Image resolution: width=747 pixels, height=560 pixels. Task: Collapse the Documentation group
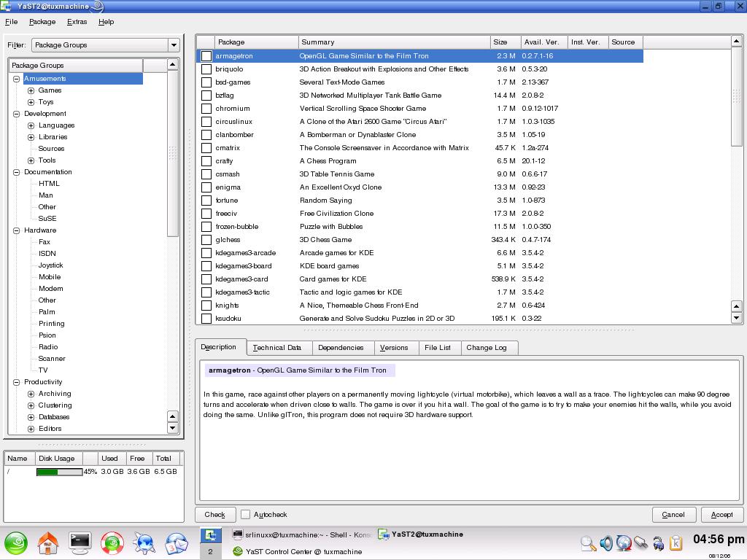(x=16, y=172)
